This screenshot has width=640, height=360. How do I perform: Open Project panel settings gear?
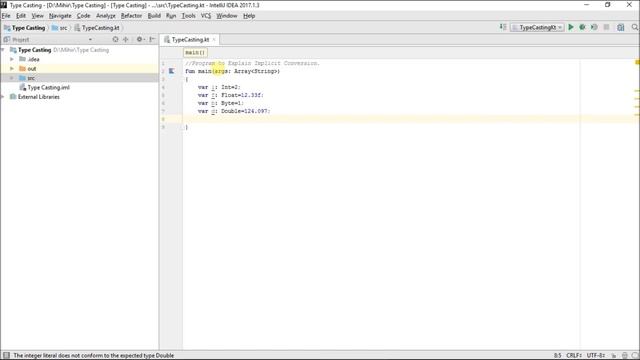(x=140, y=40)
